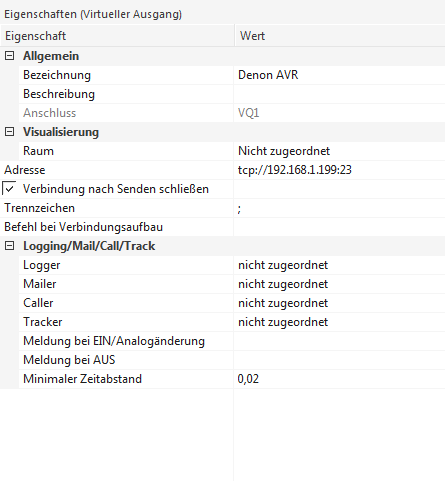Select the Tracker property label

pos(42,322)
